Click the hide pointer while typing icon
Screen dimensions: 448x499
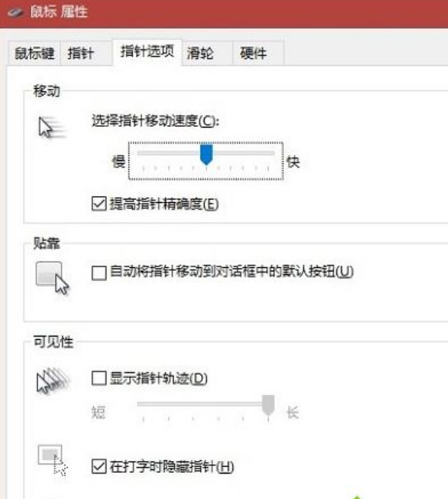pos(52,460)
